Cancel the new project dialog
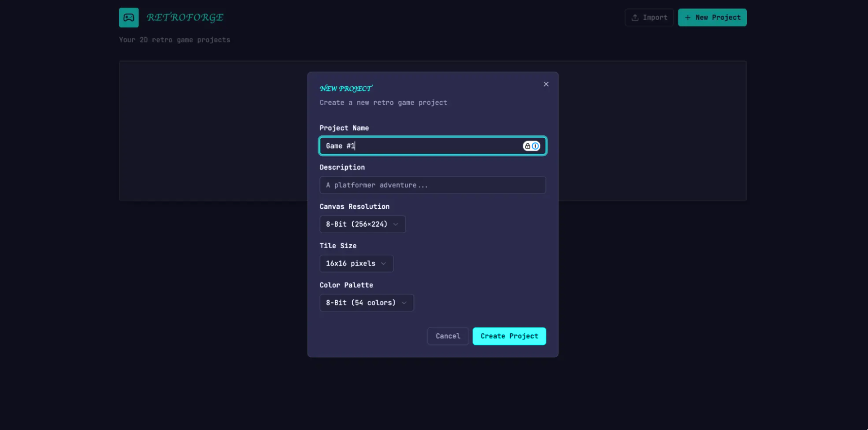This screenshot has width=868, height=430. (448, 336)
